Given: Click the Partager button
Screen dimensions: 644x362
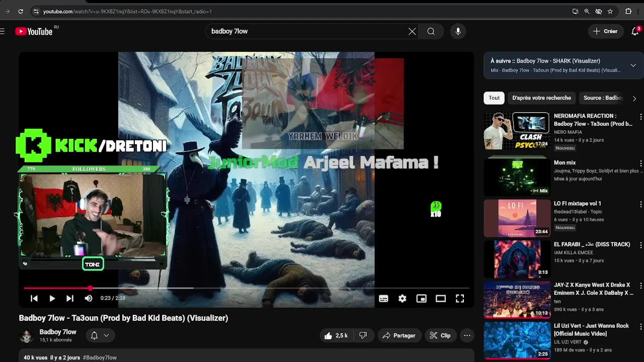Looking at the screenshot, I should click(399, 335).
